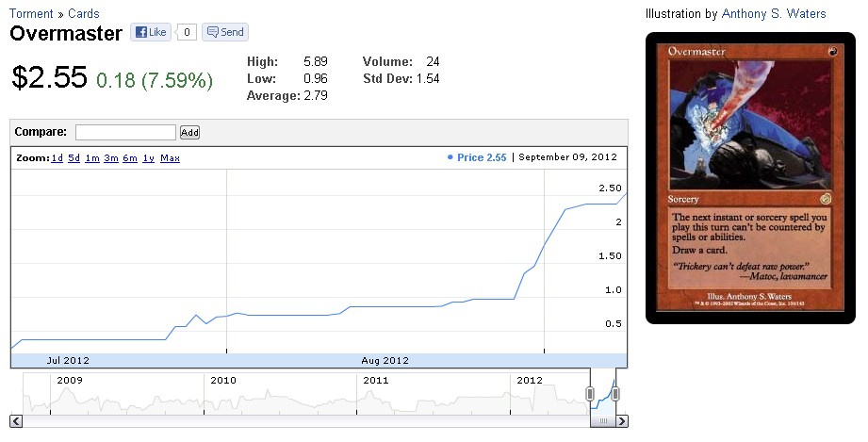Set chart zoom to 5d
This screenshot has width=868, height=442.
coord(74,158)
